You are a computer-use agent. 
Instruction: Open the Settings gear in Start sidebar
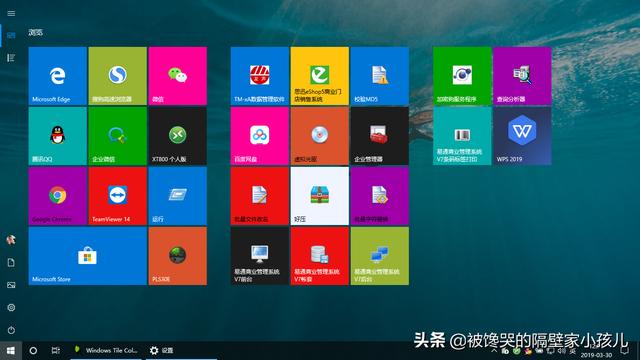[x=11, y=307]
